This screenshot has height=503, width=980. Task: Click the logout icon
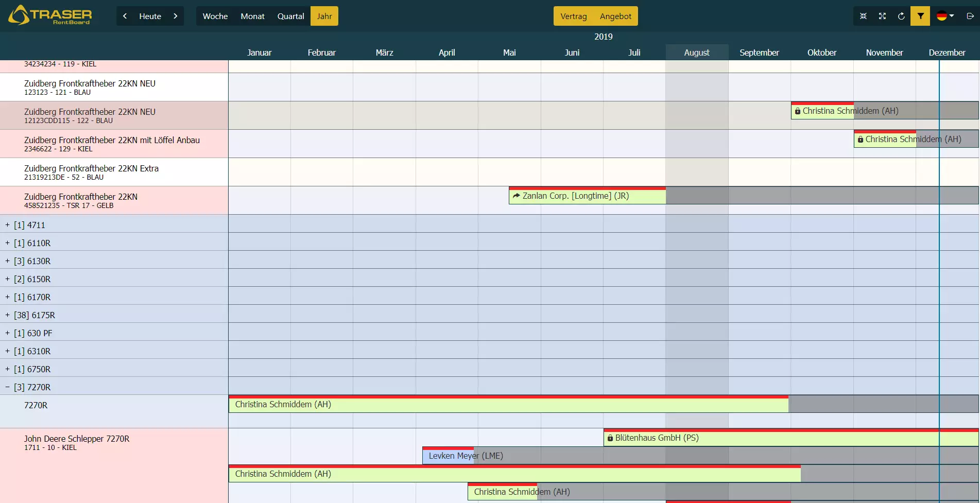point(970,16)
